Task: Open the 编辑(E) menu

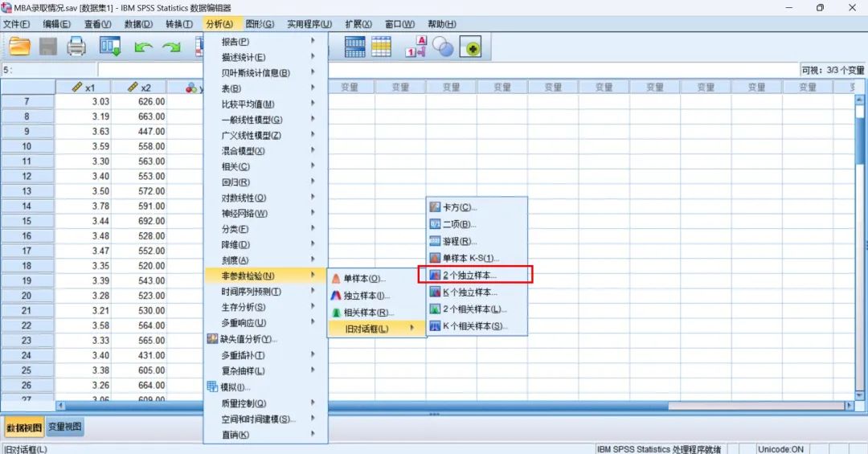Action: [x=57, y=24]
